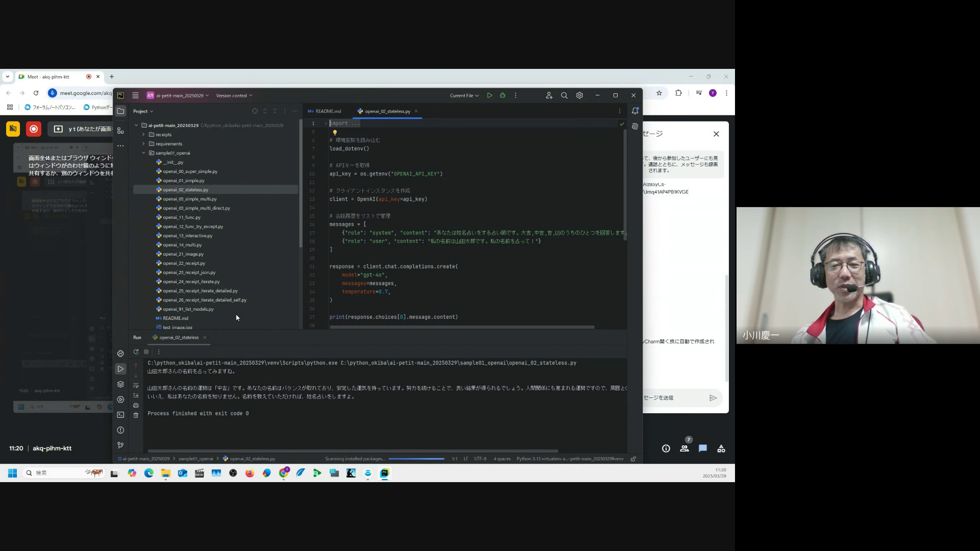
Task: Toggle soft-wrap in run console
Action: coord(136,385)
